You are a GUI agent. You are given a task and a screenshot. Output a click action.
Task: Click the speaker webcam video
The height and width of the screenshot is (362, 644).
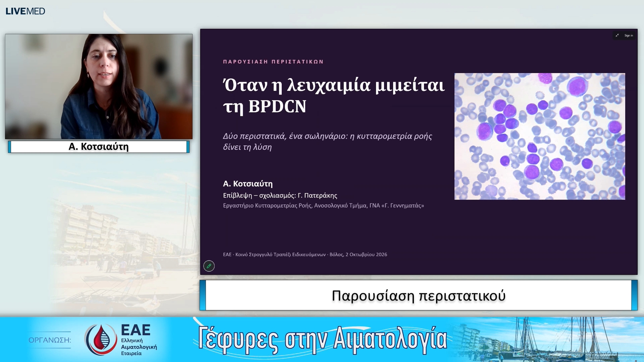coord(99,86)
